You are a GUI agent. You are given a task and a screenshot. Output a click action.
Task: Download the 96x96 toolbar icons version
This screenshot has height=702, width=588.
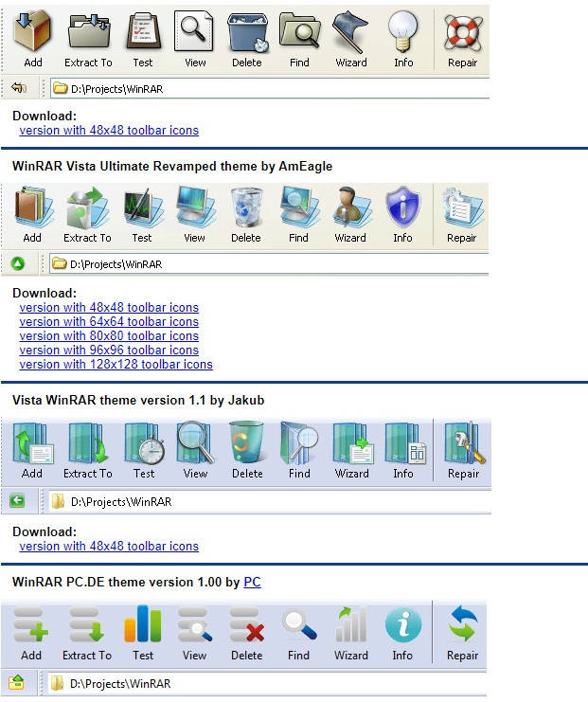[x=109, y=350]
